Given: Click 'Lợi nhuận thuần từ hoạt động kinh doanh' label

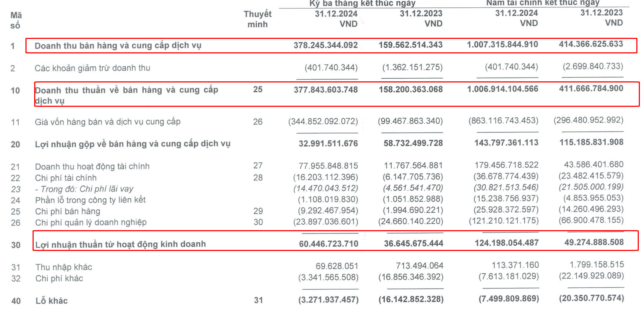Looking at the screenshot, I should coord(120,244).
